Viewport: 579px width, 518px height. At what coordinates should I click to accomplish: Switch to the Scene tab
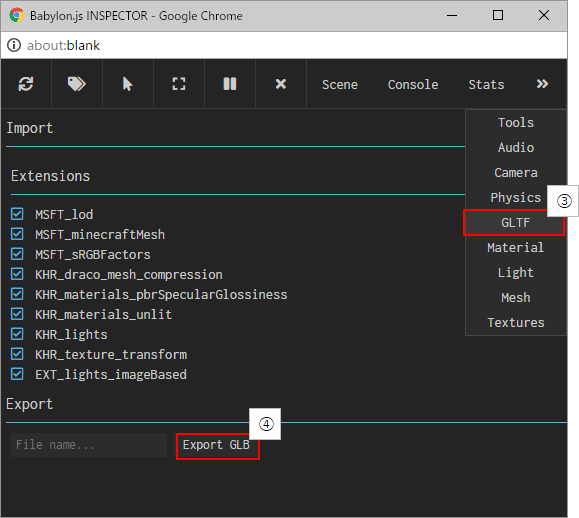click(x=340, y=85)
